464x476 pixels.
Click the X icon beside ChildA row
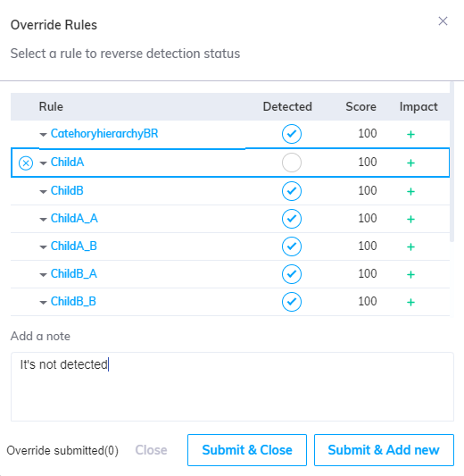[26, 163]
